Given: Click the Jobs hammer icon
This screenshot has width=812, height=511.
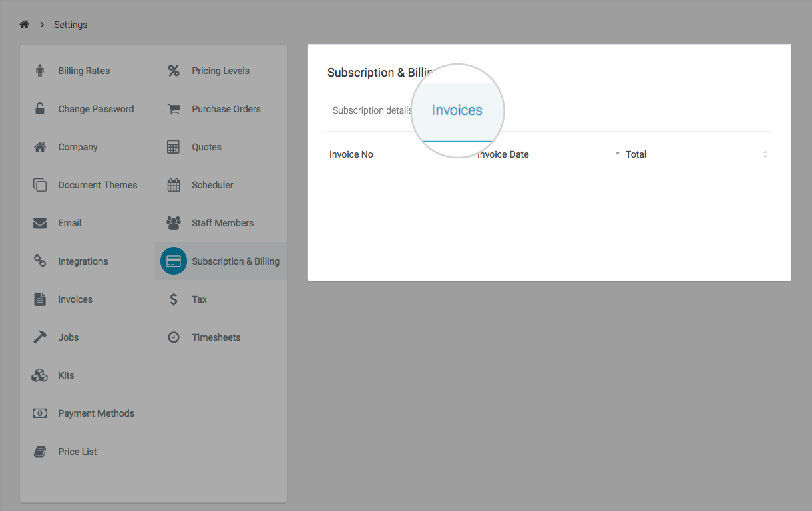Looking at the screenshot, I should 40,337.
